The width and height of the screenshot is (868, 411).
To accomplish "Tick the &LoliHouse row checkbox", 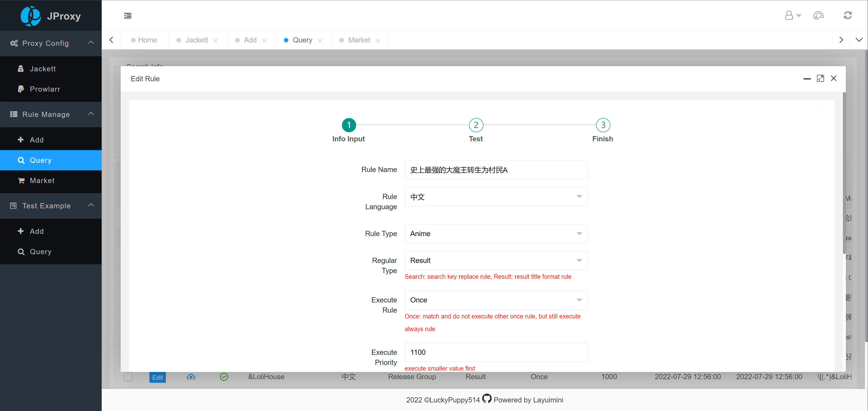I will pos(128,377).
